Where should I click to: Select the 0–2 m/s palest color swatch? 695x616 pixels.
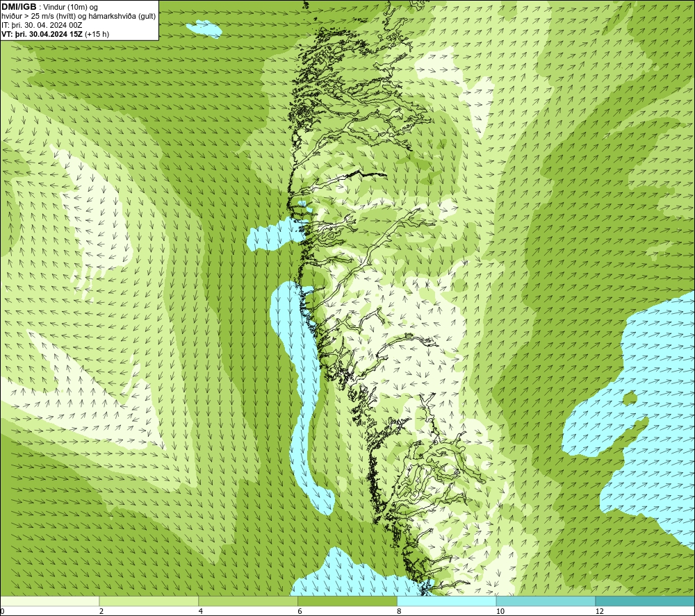coord(49,601)
